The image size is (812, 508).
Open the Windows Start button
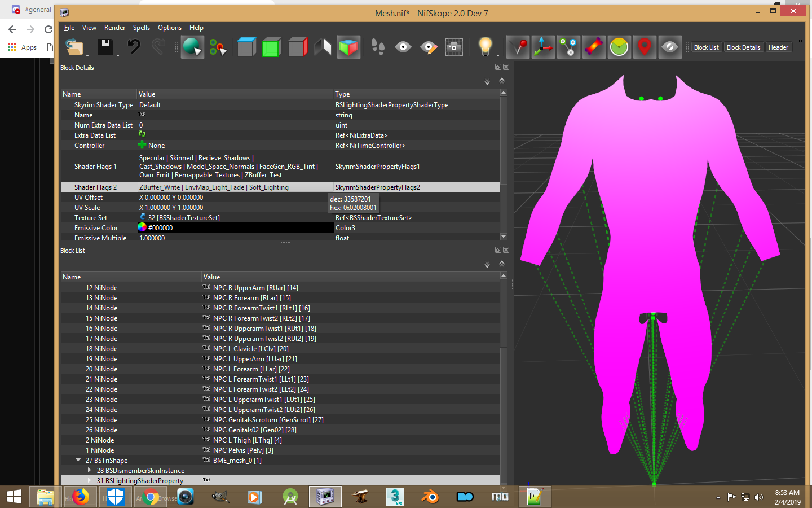14,497
